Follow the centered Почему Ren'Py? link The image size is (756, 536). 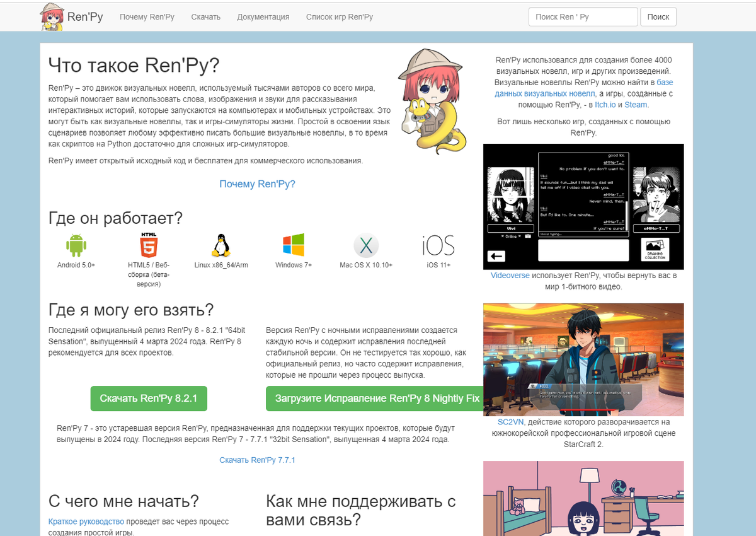click(257, 184)
